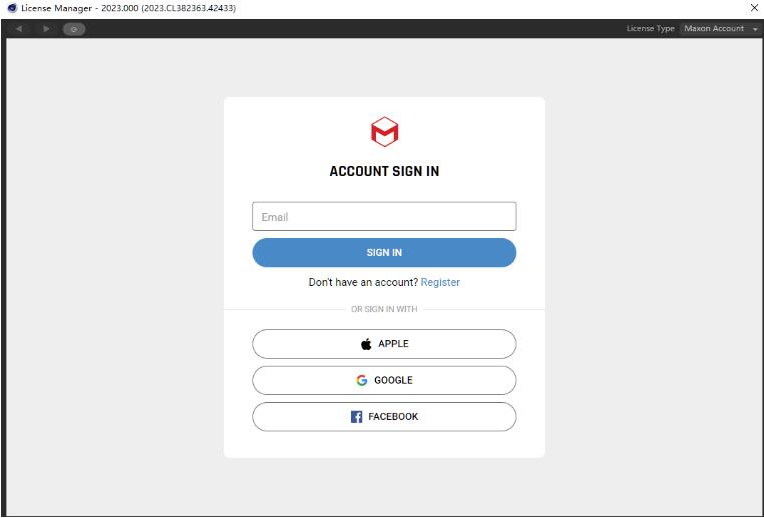Close the License Manager window
764x518 pixels.
(754, 8)
